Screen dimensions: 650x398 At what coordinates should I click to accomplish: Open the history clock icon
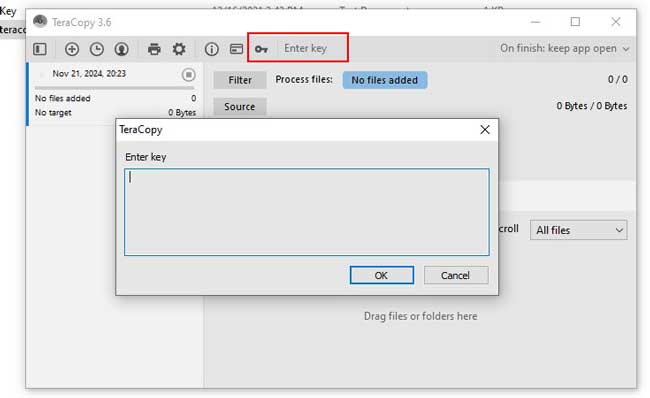pos(97,49)
